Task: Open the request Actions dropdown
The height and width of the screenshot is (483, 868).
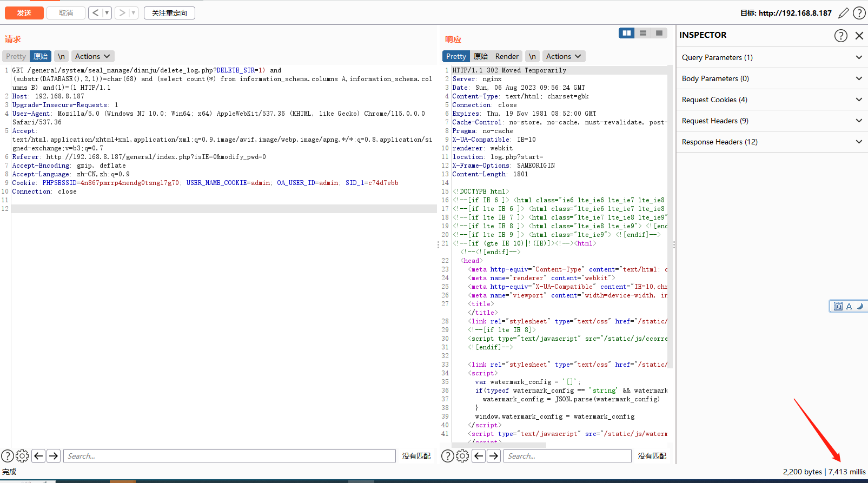Action: [x=92, y=56]
